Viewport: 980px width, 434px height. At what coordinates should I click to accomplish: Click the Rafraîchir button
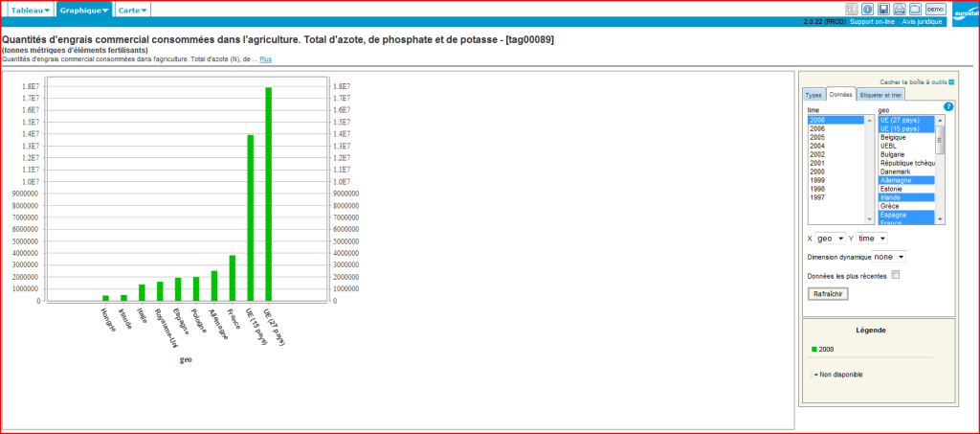pyautogui.click(x=828, y=294)
